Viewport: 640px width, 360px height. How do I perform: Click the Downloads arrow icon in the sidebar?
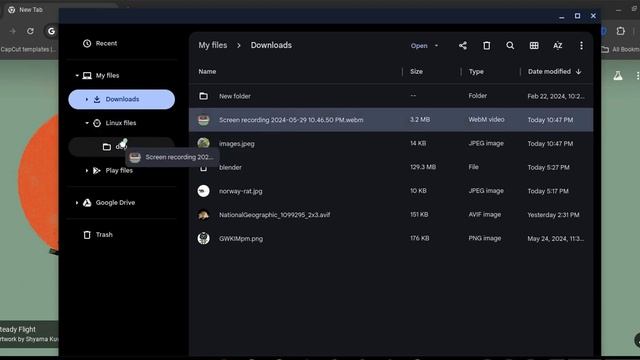coord(97,99)
